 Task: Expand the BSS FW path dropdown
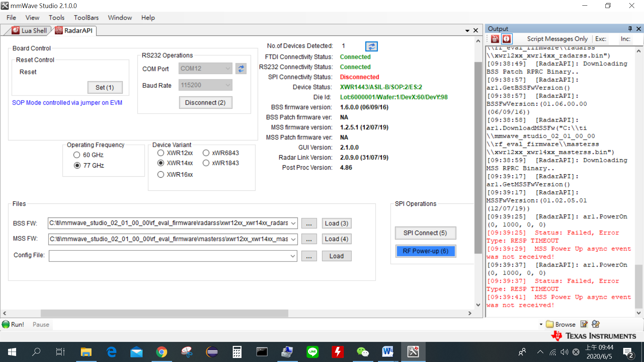click(x=293, y=223)
